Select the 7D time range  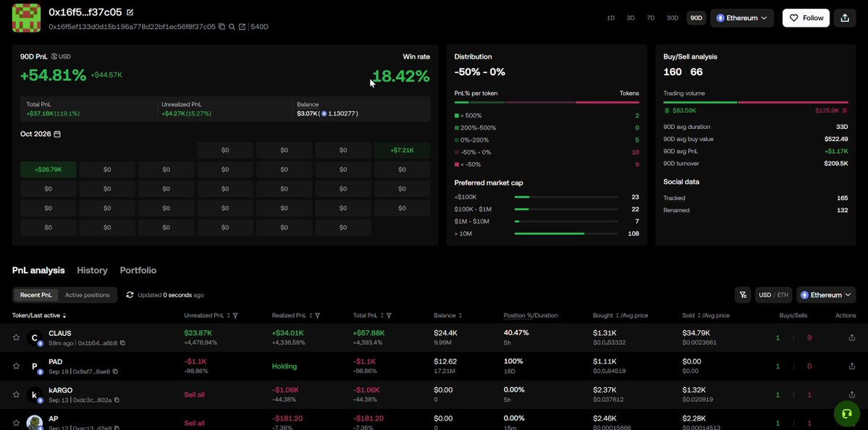tap(650, 18)
